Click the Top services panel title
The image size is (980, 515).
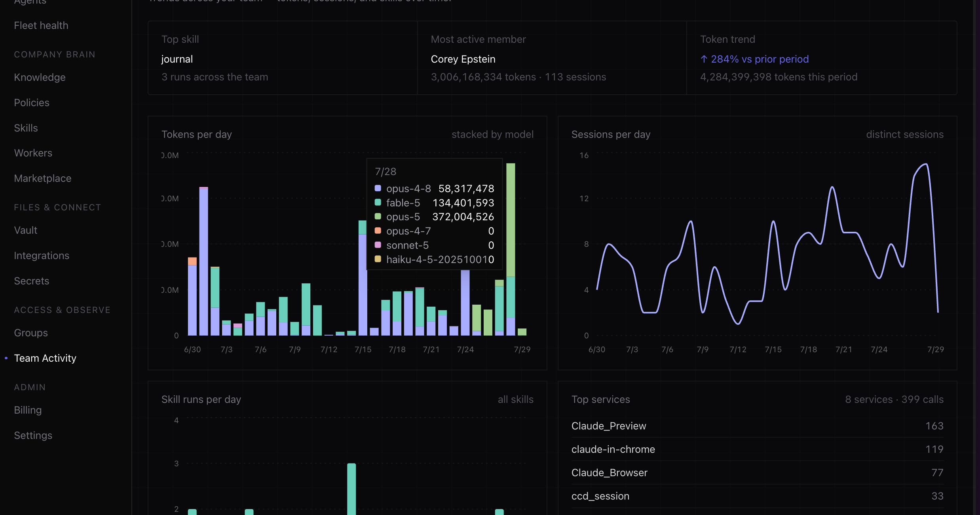(600, 399)
